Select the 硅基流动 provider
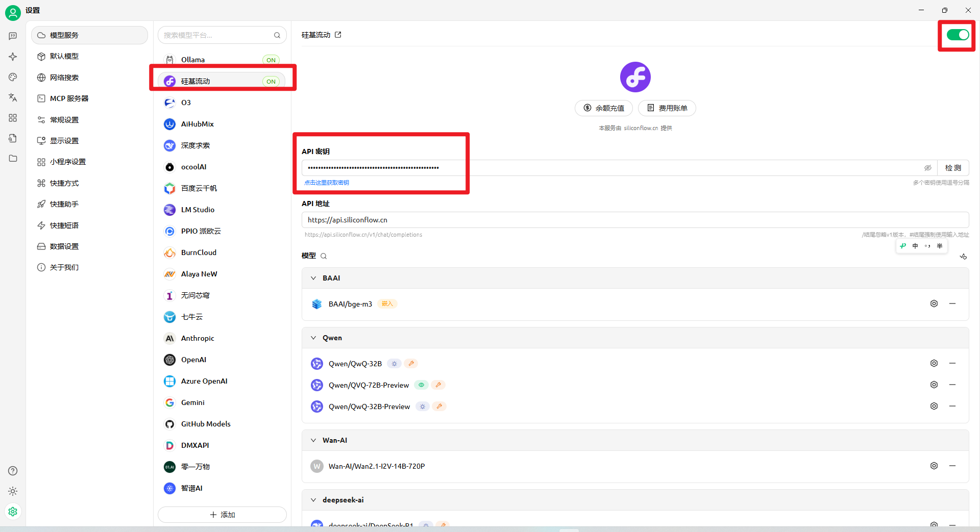This screenshot has height=532, width=980. [x=222, y=81]
